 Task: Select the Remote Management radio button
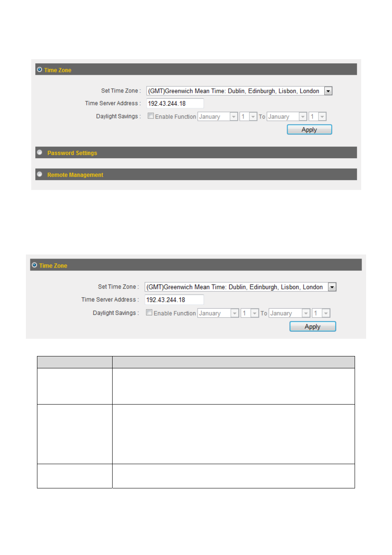[x=39, y=174]
